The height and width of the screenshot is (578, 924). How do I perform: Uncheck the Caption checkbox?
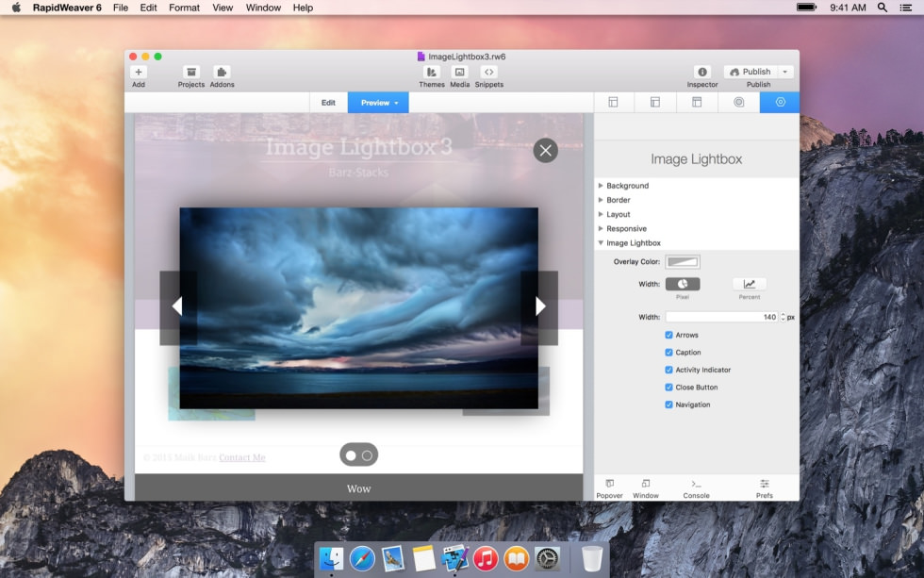668,353
